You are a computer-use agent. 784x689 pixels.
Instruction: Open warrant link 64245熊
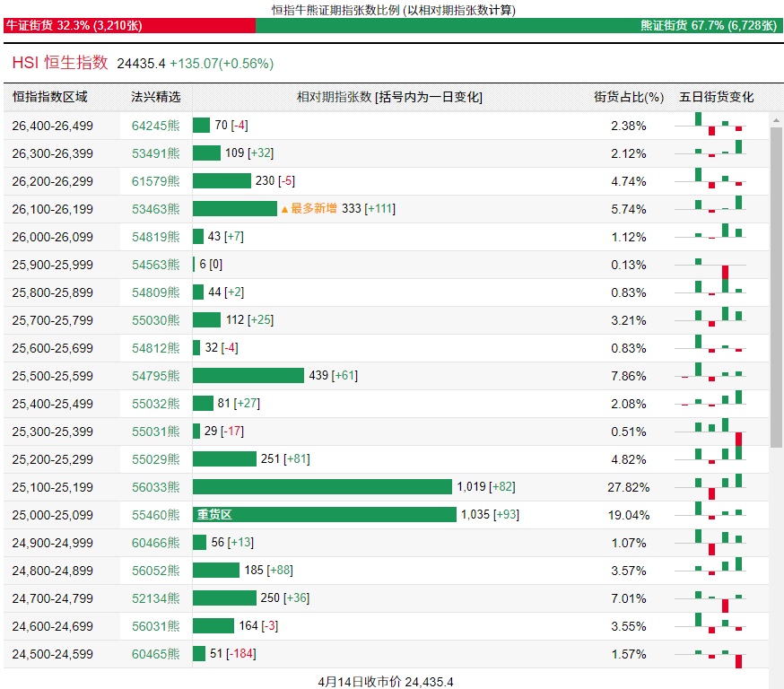pos(155,126)
